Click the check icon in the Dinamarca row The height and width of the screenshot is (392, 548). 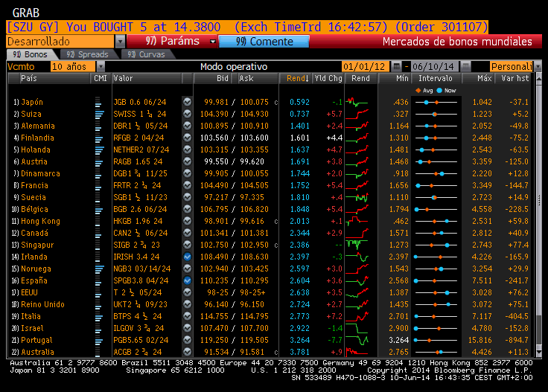pos(188,173)
